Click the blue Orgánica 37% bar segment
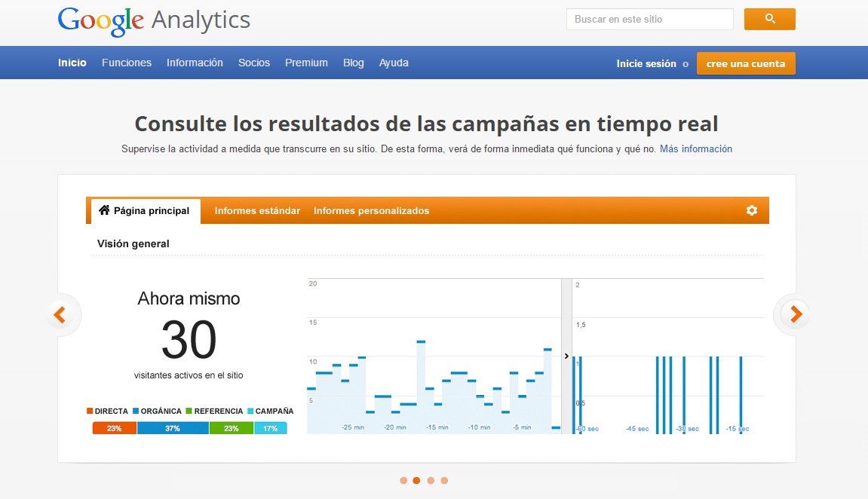 pyautogui.click(x=173, y=428)
